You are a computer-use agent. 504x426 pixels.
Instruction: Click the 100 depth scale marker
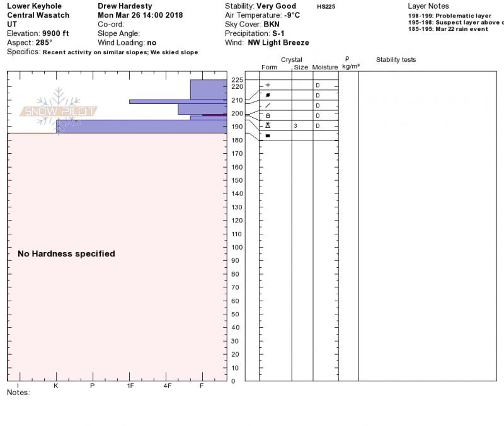(x=237, y=247)
